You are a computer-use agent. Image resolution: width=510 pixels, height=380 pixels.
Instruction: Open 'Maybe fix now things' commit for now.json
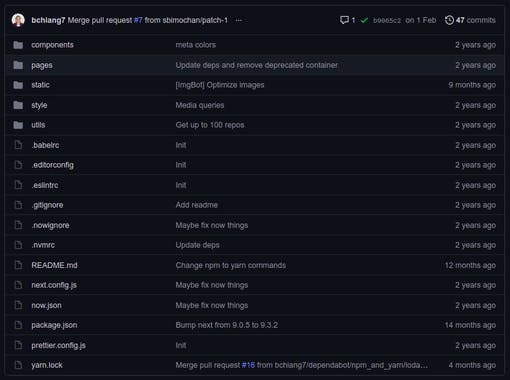tap(212, 305)
